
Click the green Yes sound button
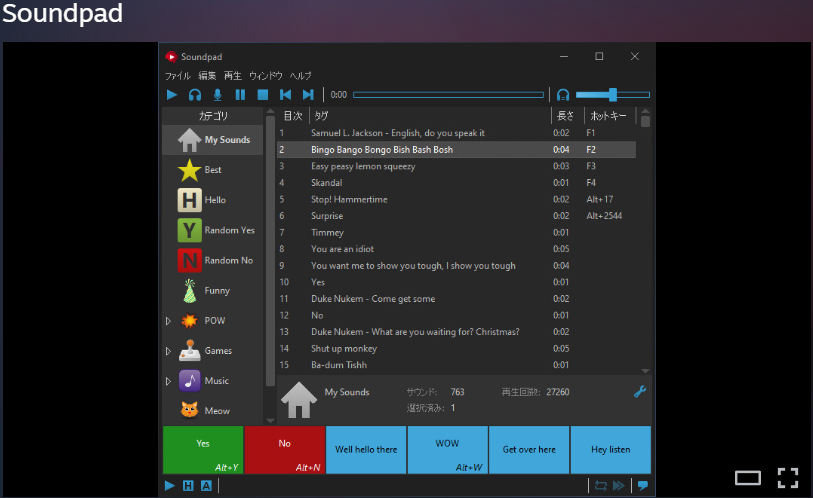click(x=203, y=449)
